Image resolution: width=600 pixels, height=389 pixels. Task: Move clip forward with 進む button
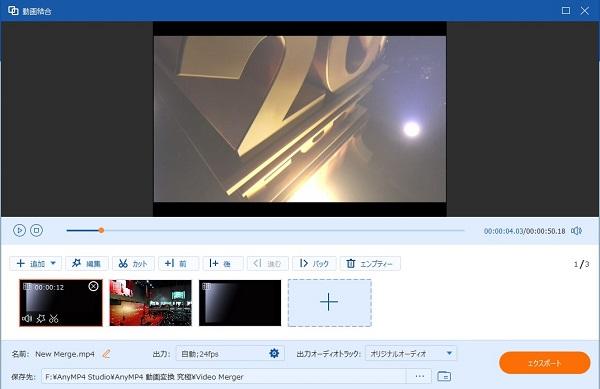click(x=267, y=264)
